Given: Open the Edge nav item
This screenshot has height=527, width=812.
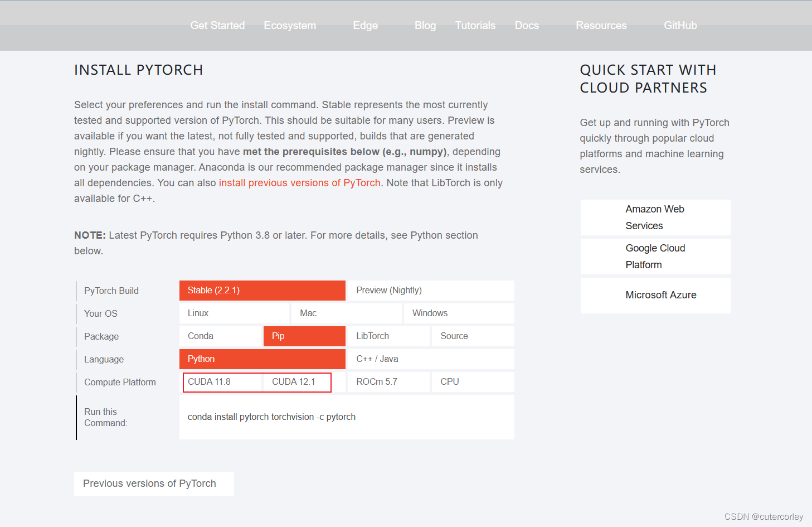Looking at the screenshot, I should coord(365,26).
